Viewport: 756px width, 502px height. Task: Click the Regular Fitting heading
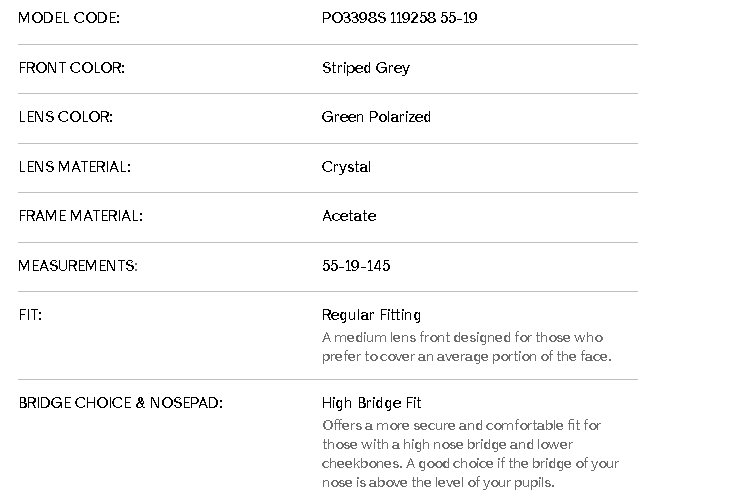click(x=371, y=315)
